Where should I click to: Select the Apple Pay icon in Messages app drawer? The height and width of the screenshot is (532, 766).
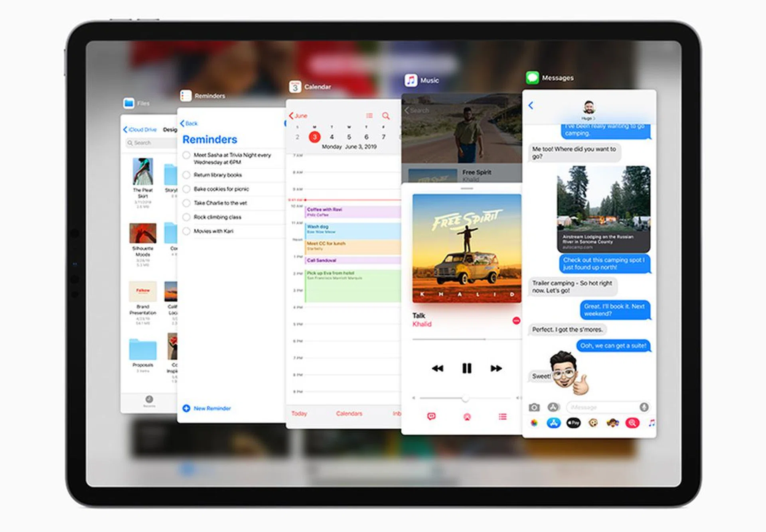pyautogui.click(x=573, y=423)
